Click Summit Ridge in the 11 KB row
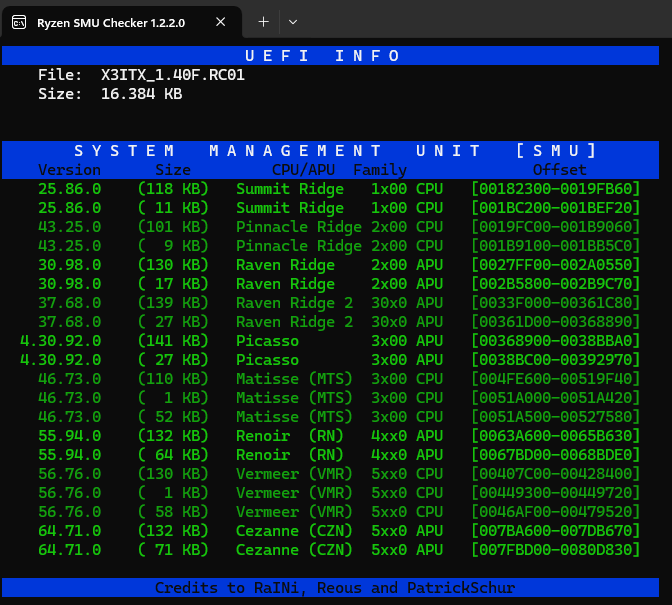The width and height of the screenshot is (672, 605). tap(290, 208)
